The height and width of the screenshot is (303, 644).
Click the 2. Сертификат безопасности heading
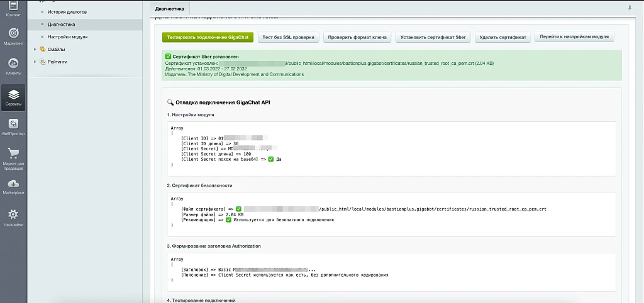[x=199, y=185]
